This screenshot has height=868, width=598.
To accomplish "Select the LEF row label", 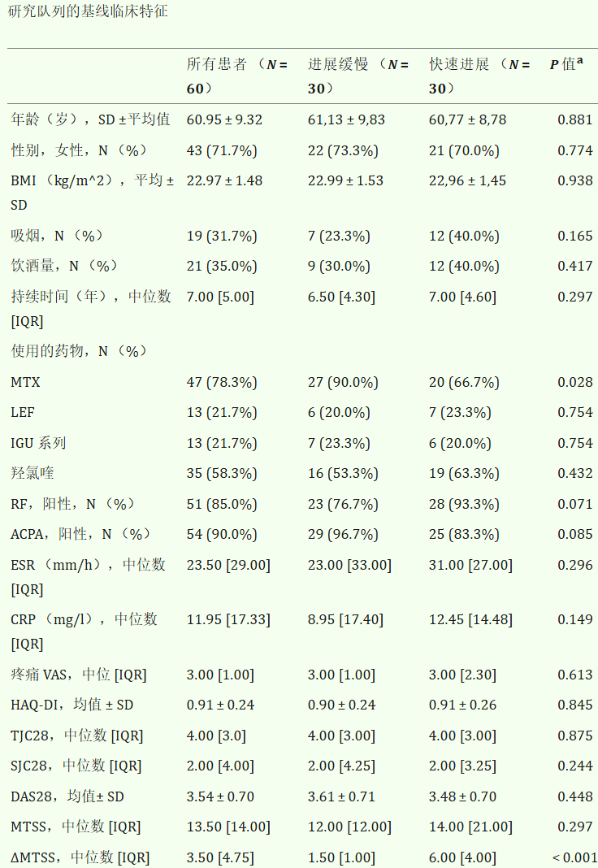I will [23, 412].
